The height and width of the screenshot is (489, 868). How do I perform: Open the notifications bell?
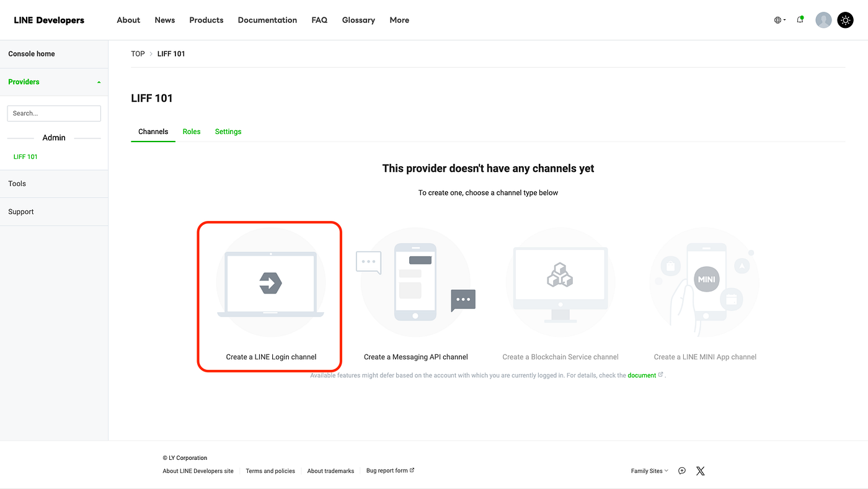800,20
